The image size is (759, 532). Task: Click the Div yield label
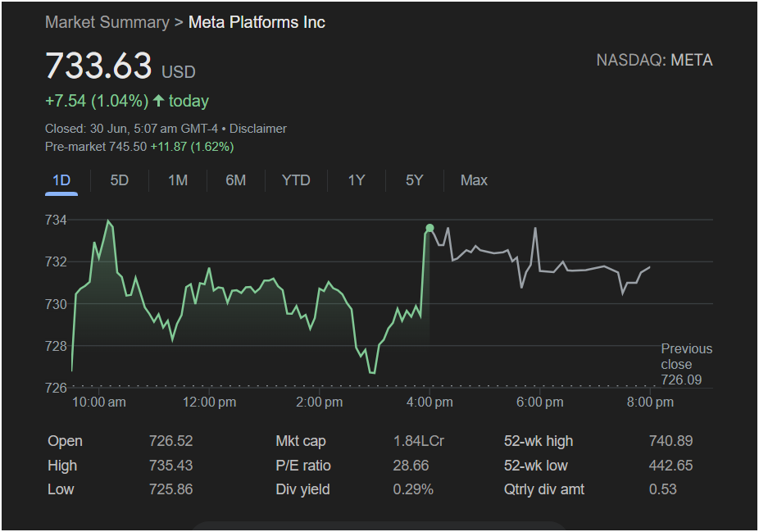pyautogui.click(x=302, y=489)
